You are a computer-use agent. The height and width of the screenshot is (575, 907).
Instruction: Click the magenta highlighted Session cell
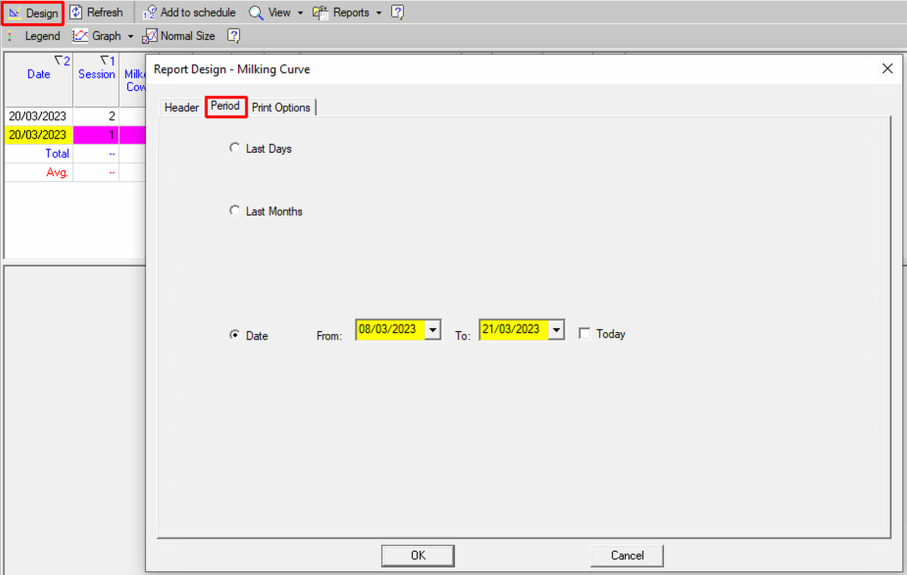(96, 135)
